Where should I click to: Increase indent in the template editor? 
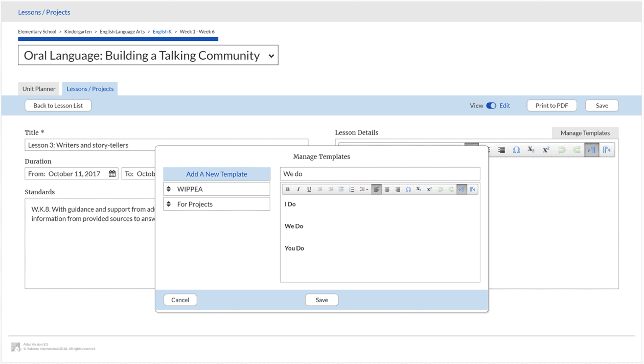coord(331,189)
